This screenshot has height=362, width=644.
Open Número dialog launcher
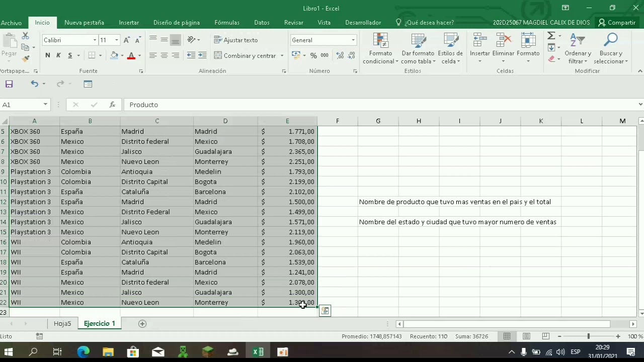pos(355,71)
